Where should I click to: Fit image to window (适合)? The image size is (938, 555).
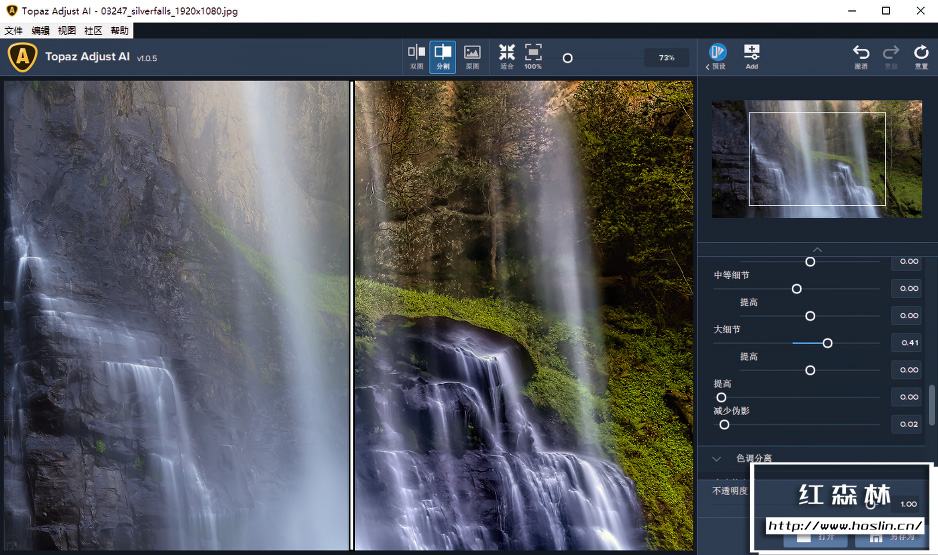(x=507, y=57)
